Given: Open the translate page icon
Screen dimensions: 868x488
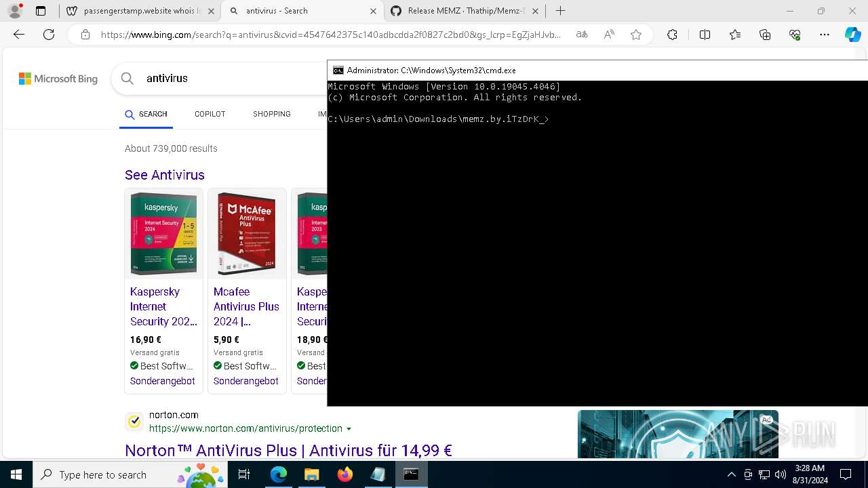Looking at the screenshot, I should (582, 35).
